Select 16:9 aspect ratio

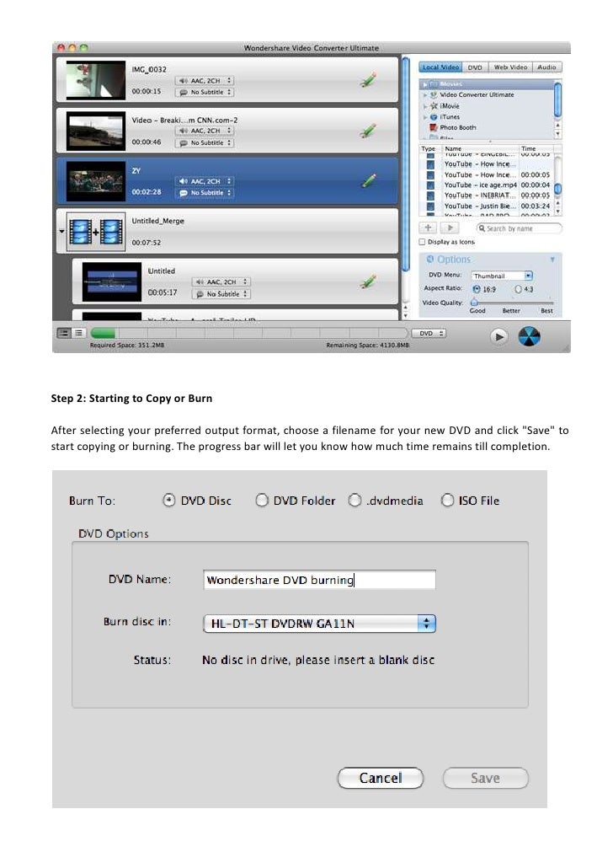point(477,289)
